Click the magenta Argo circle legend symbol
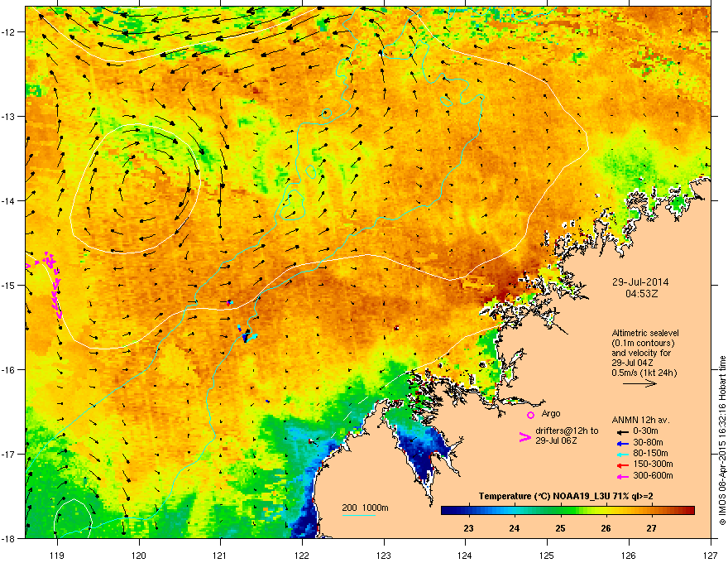The height and width of the screenshot is (563, 728). click(530, 415)
